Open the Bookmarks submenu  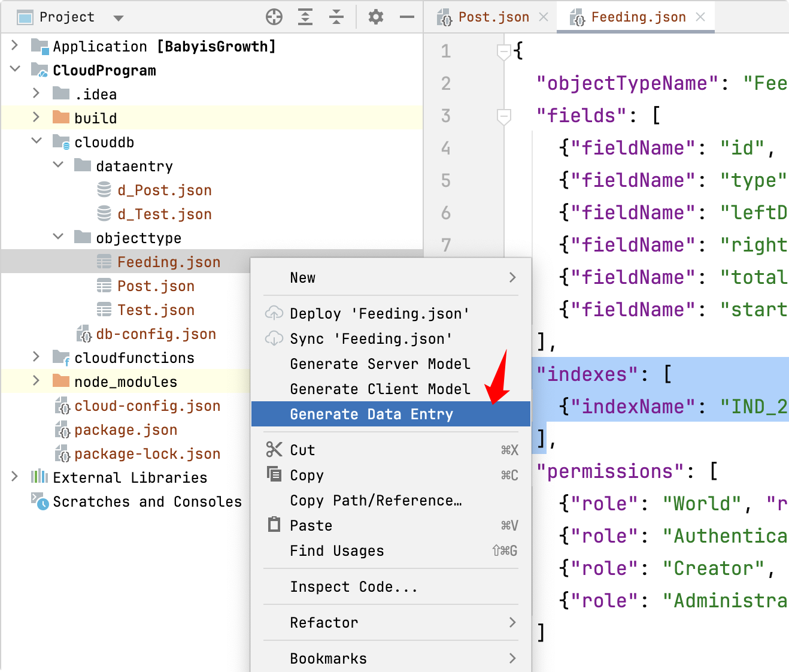pos(390,659)
